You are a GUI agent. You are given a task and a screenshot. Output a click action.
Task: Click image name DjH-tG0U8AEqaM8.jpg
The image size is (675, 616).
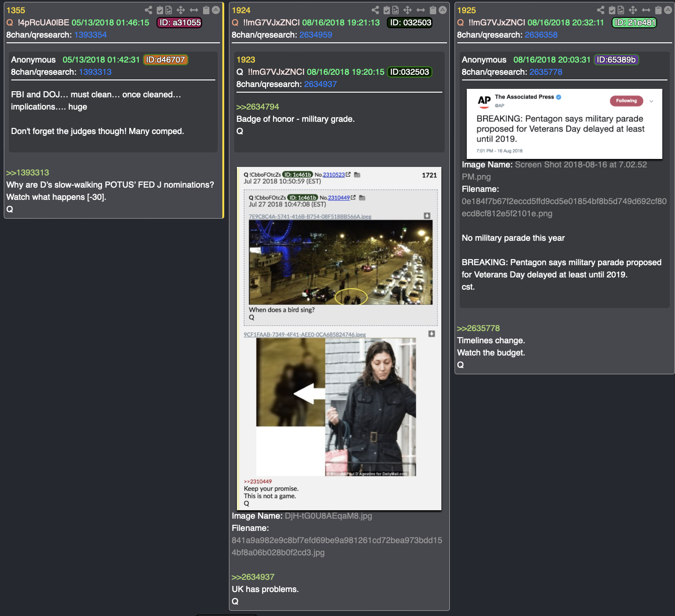(329, 516)
